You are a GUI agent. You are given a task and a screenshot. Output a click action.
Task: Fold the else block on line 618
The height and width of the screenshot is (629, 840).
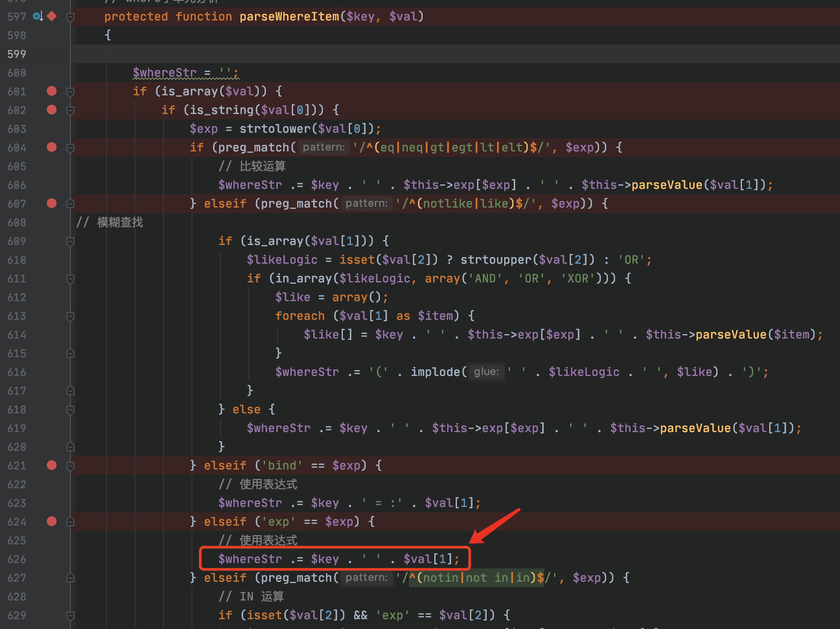[70, 410]
